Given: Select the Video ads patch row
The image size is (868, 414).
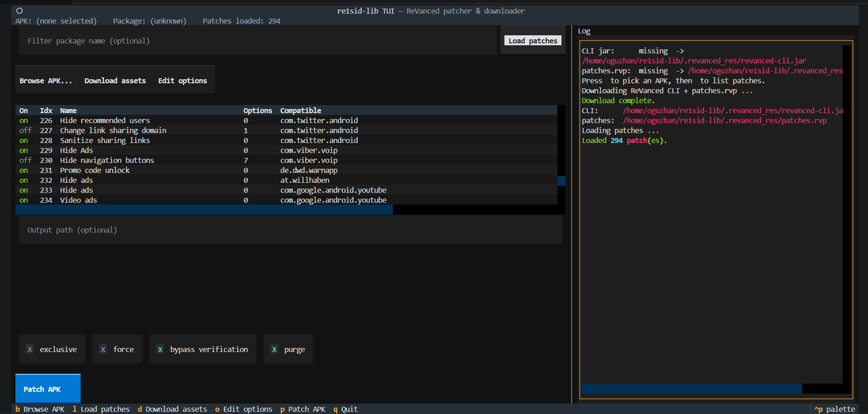Looking at the screenshot, I should [x=287, y=200].
